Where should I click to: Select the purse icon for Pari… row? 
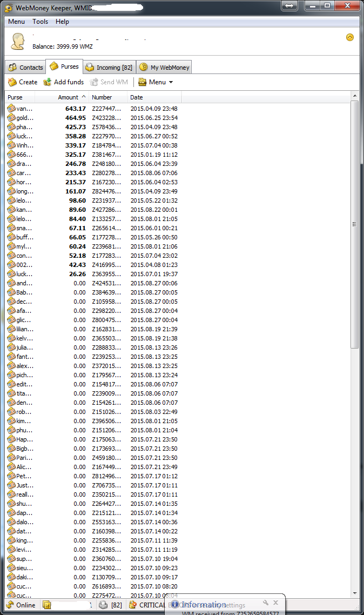11,458
